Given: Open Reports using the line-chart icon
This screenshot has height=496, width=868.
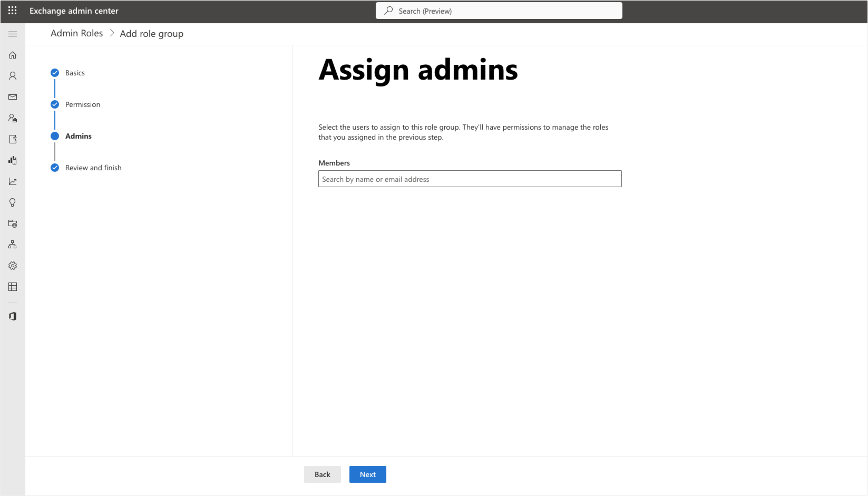Looking at the screenshot, I should tap(12, 181).
